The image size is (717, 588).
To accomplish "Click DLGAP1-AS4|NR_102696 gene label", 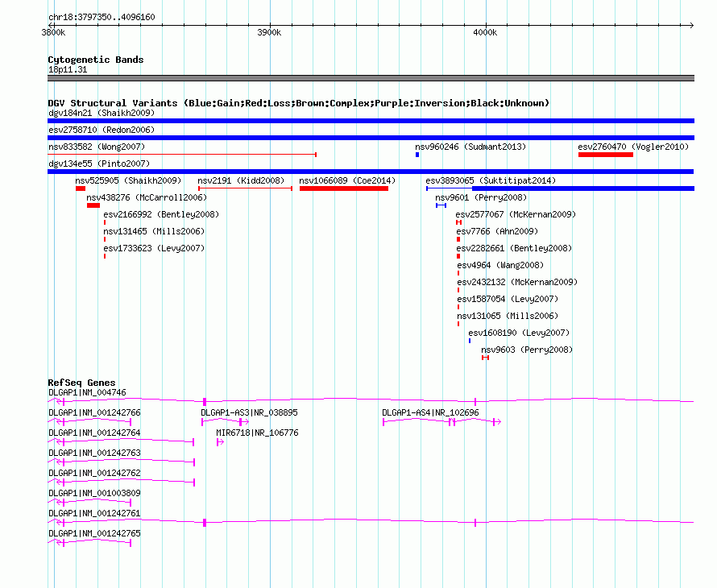I will [430, 412].
